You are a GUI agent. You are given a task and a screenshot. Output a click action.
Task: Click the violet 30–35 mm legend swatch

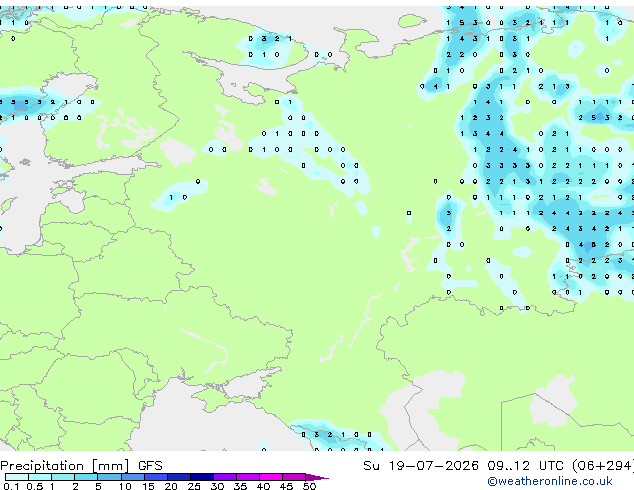coord(225,477)
